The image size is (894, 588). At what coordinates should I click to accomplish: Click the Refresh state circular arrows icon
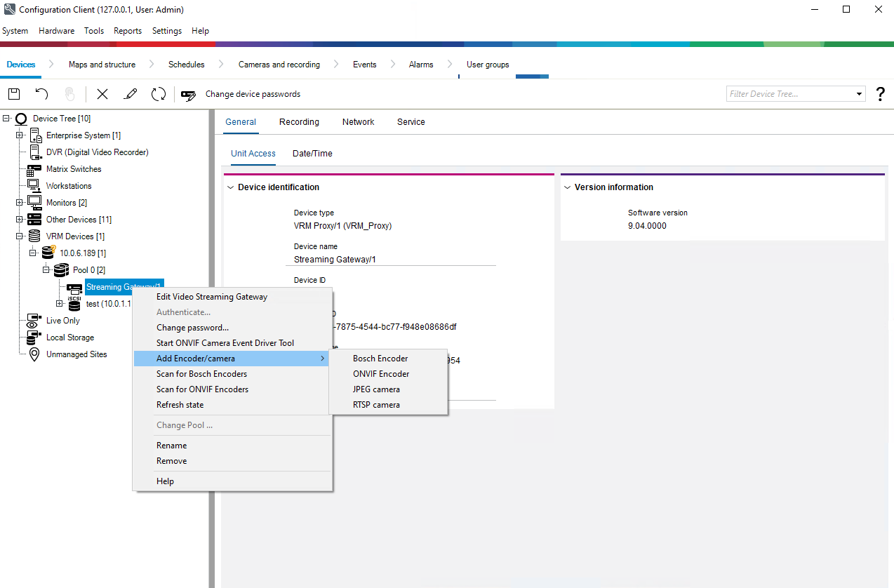[159, 94]
